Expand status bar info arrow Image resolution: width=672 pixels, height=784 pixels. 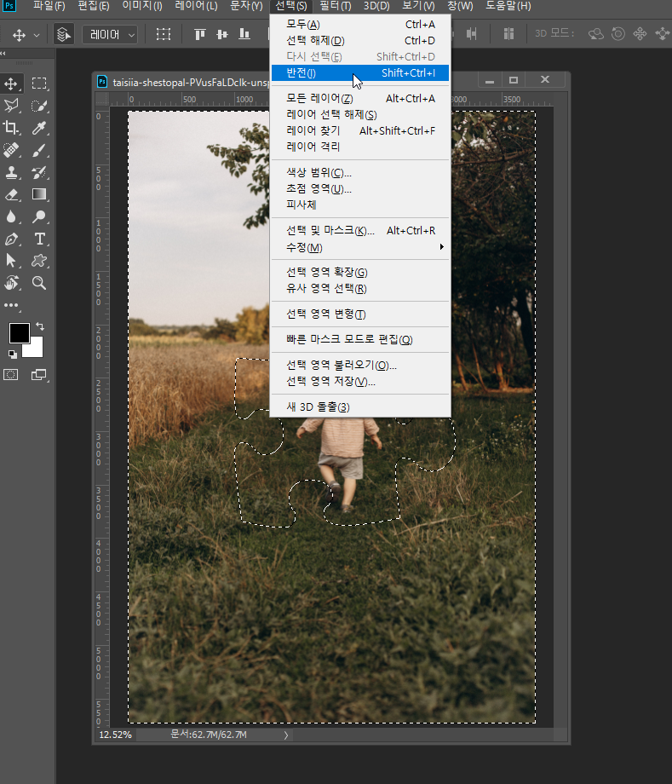pos(286,735)
